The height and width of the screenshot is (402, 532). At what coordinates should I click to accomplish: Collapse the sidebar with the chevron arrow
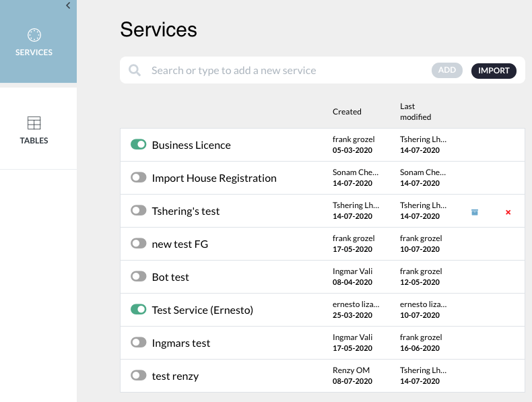[68, 5]
